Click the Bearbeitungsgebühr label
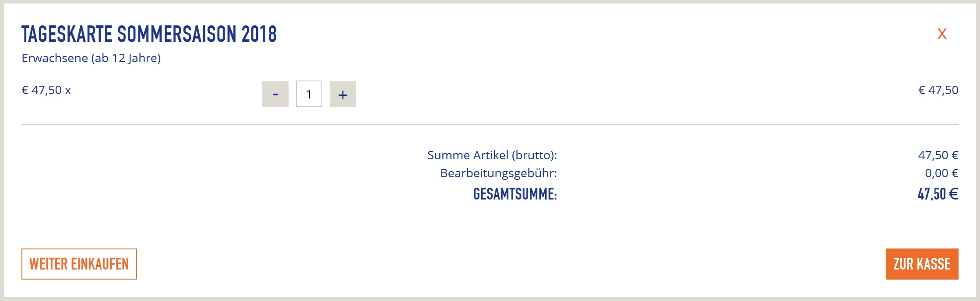 (x=498, y=173)
